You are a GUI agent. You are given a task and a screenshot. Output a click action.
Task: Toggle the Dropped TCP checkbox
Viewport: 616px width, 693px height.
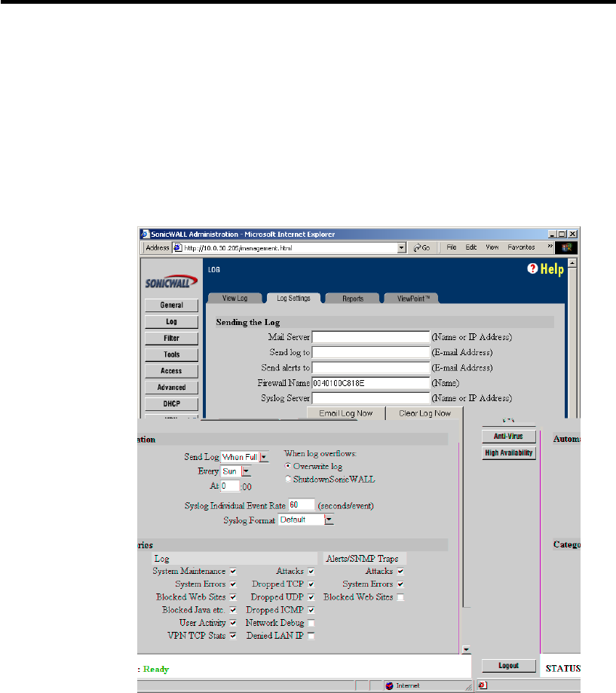tap(311, 584)
